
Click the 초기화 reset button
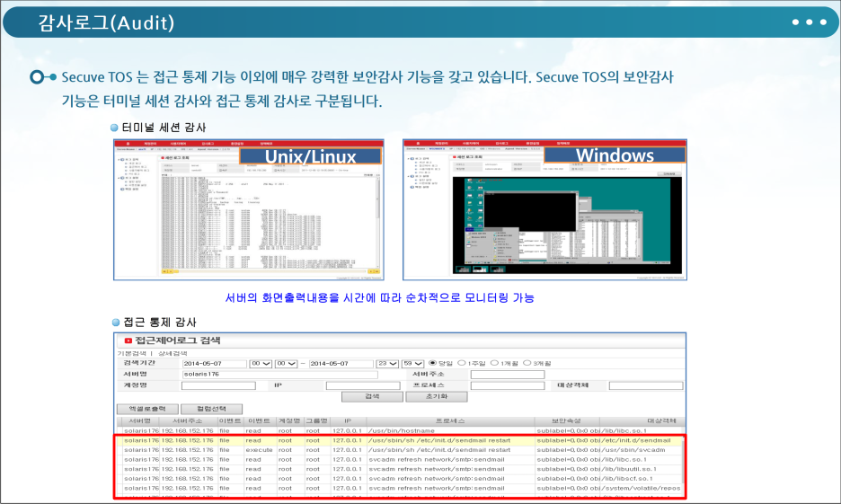[437, 397]
